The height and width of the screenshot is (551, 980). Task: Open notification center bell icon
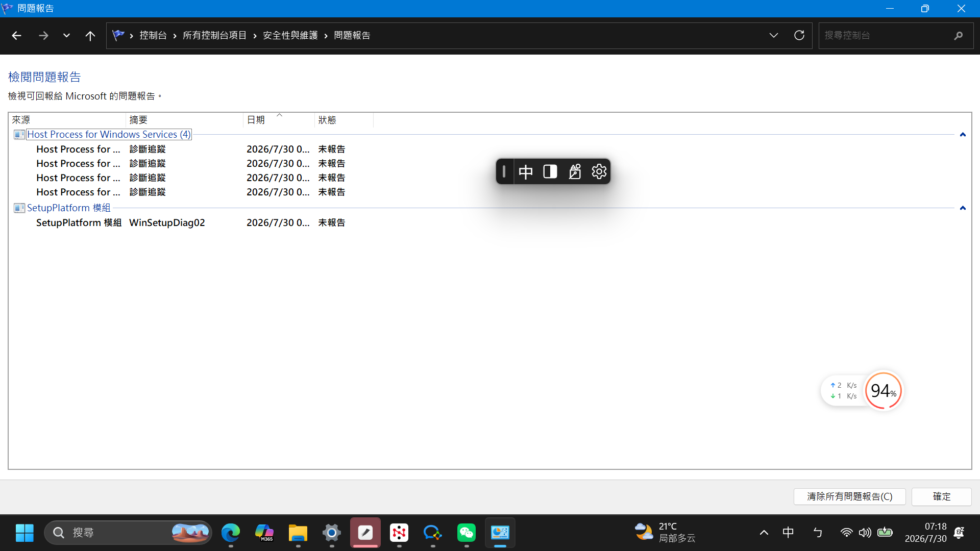(959, 533)
